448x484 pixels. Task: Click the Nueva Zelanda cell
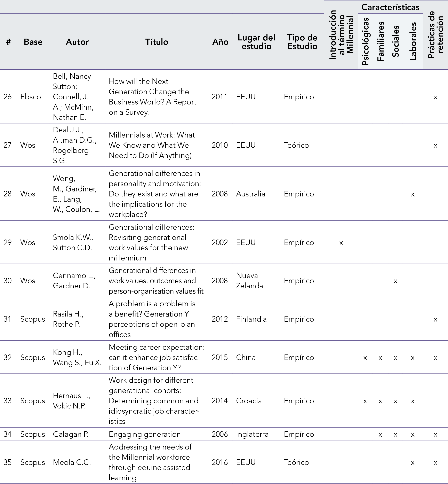(249, 281)
